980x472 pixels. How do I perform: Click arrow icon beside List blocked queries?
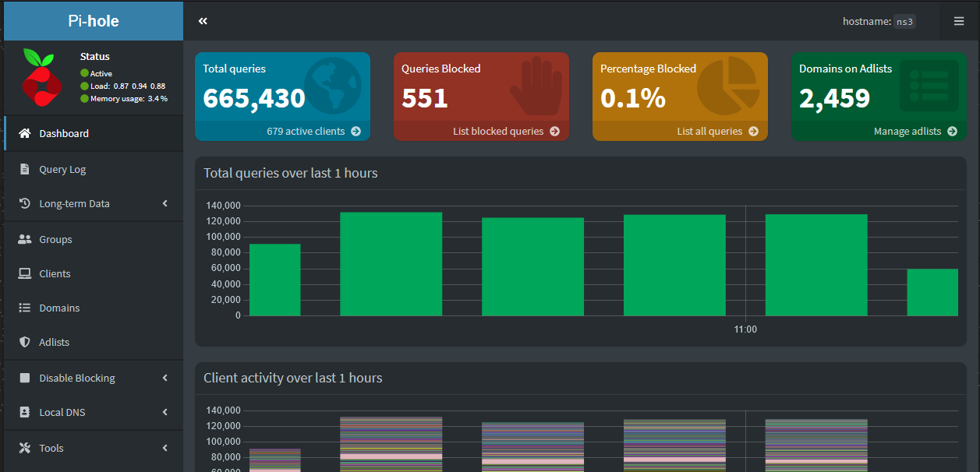[x=554, y=131]
